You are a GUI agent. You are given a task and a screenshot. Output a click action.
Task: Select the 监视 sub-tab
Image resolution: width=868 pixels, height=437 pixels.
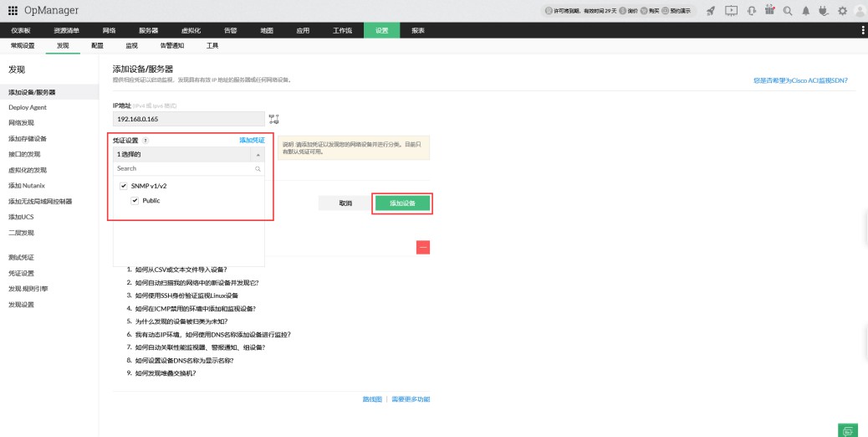point(131,45)
